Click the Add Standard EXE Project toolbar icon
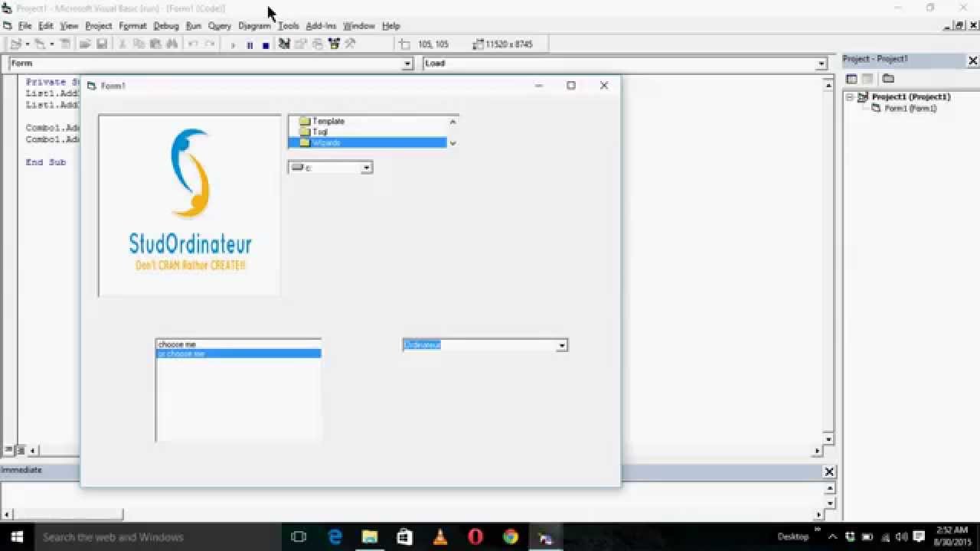 pyautogui.click(x=15, y=44)
